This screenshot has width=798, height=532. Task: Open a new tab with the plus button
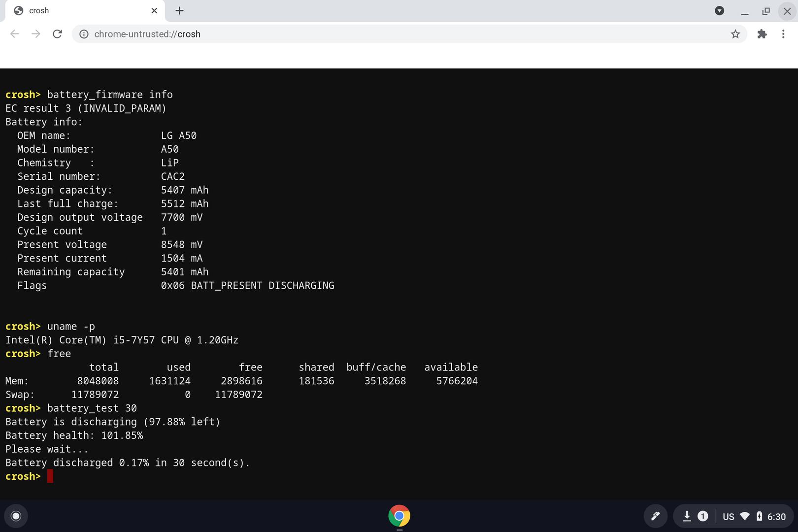coord(179,11)
